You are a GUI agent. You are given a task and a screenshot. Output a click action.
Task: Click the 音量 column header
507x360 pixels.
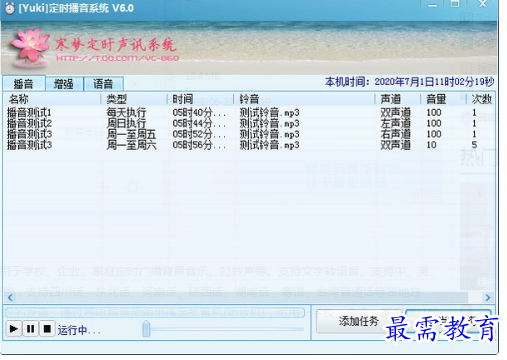443,99
